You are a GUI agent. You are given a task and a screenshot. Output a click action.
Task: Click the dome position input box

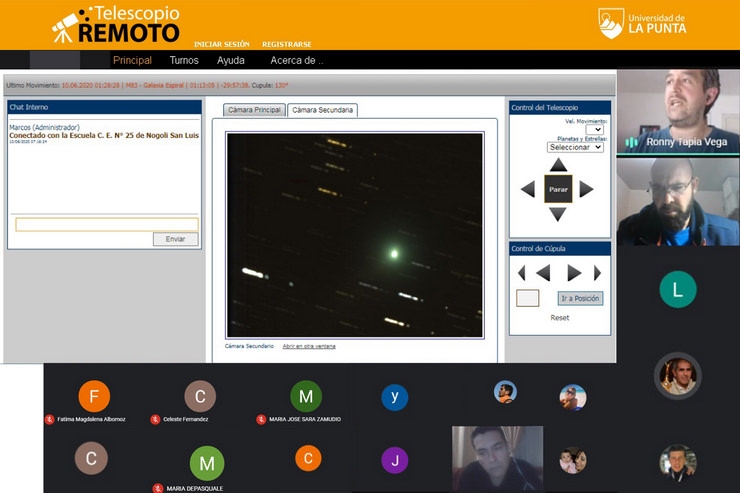click(528, 298)
